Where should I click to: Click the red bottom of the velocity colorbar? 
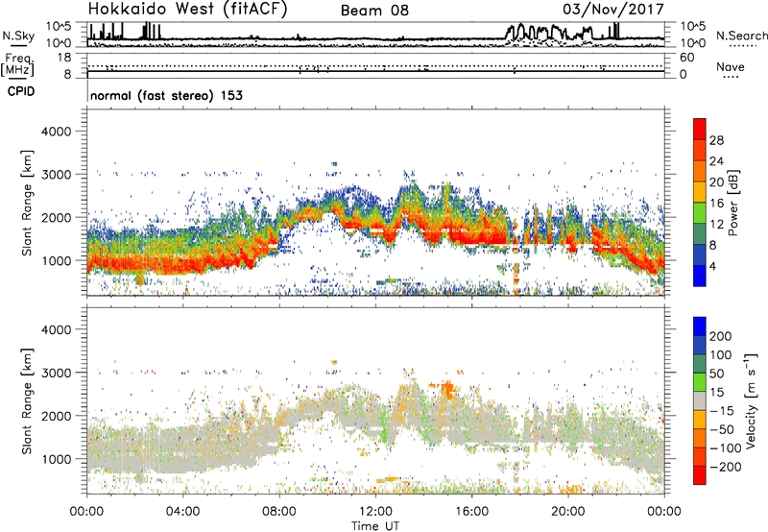tap(700, 475)
